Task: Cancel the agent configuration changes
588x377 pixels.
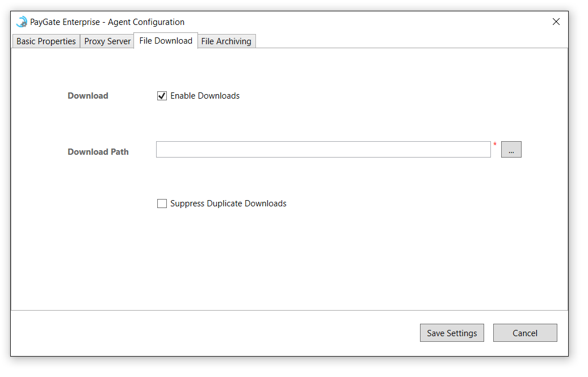Action: (525, 333)
